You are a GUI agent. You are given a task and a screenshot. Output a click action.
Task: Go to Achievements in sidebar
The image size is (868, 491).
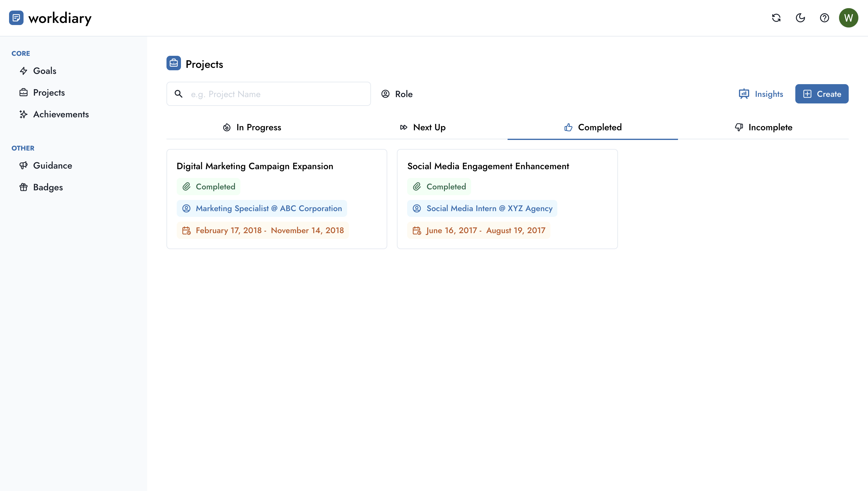pos(61,114)
